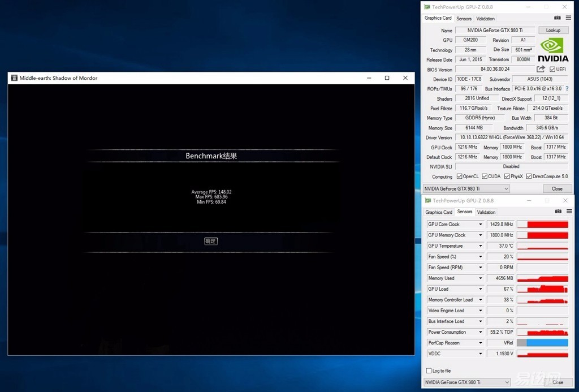
Task: Switch to Validation tab in upper GPU-Z window
Action: pyautogui.click(x=485, y=19)
